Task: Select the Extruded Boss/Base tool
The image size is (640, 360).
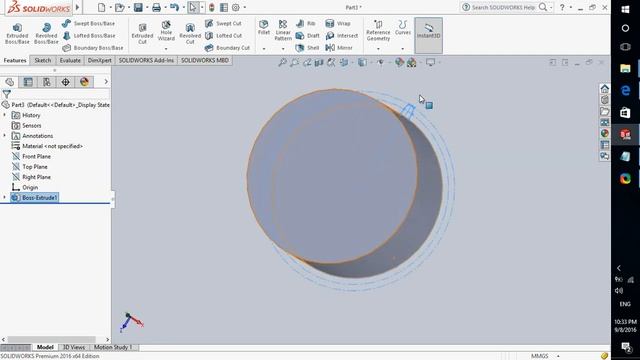Action: (x=17, y=33)
